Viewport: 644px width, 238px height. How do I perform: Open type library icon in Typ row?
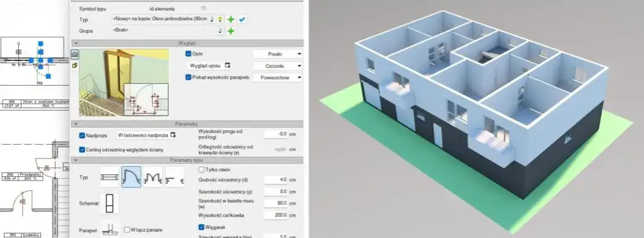click(212, 19)
